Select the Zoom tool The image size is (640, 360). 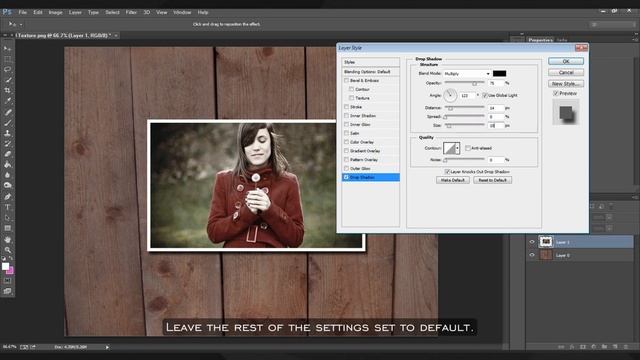click(x=7, y=250)
